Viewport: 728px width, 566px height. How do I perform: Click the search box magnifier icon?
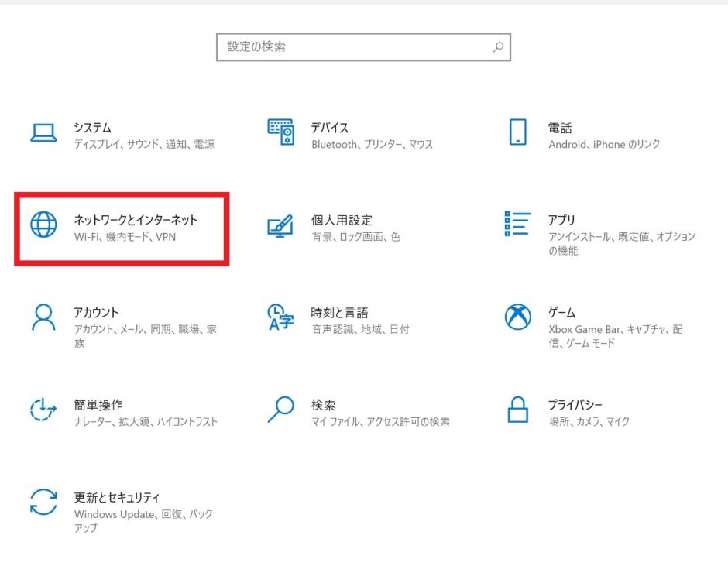[x=498, y=46]
